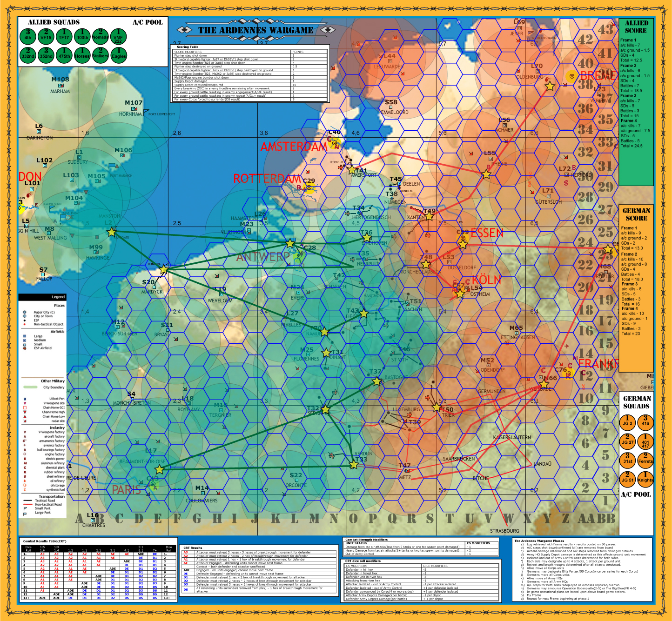Viewport: 672px width, 621px height.
Task: Click the ANTWERP city label
Action: [x=263, y=257]
